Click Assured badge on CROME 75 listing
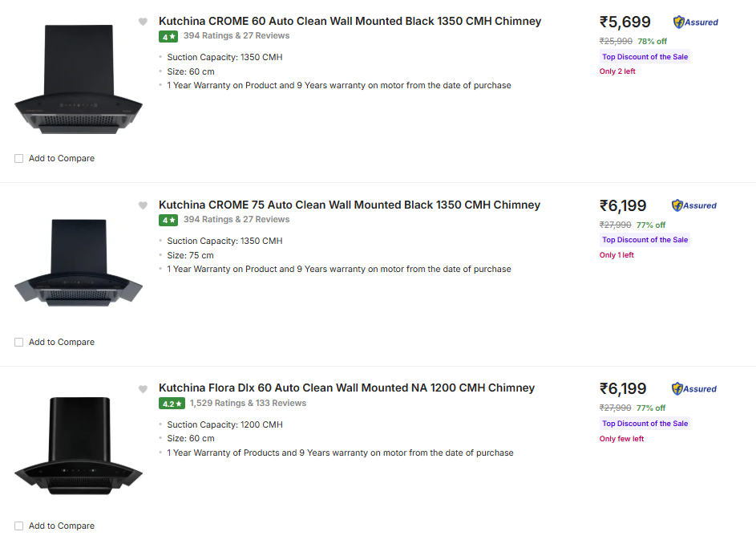The width and height of the screenshot is (756, 544). tap(694, 205)
